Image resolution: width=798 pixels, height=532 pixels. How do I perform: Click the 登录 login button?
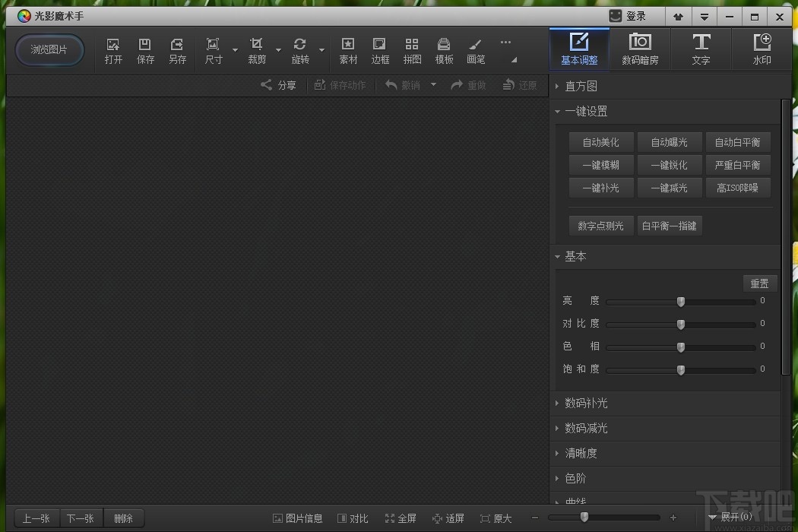(628, 16)
